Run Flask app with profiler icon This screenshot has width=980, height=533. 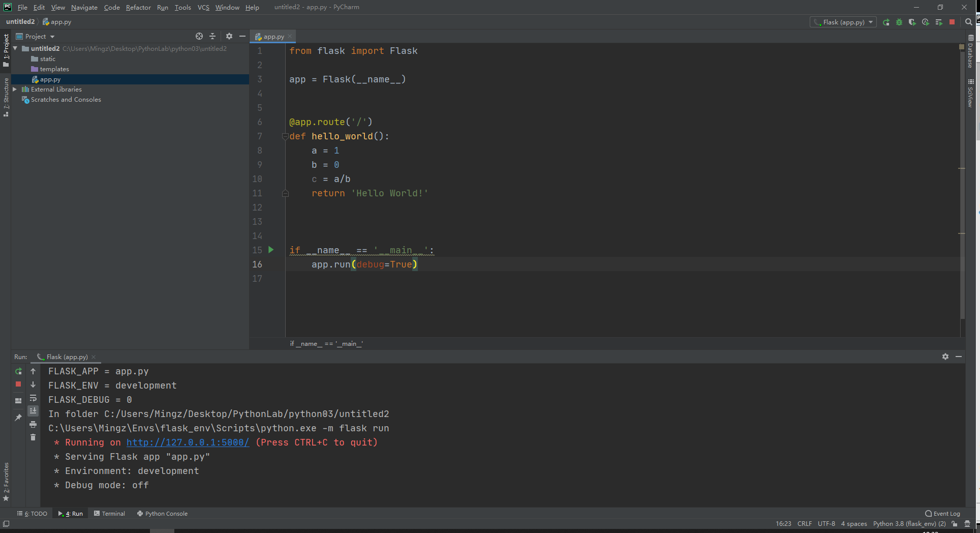point(926,22)
